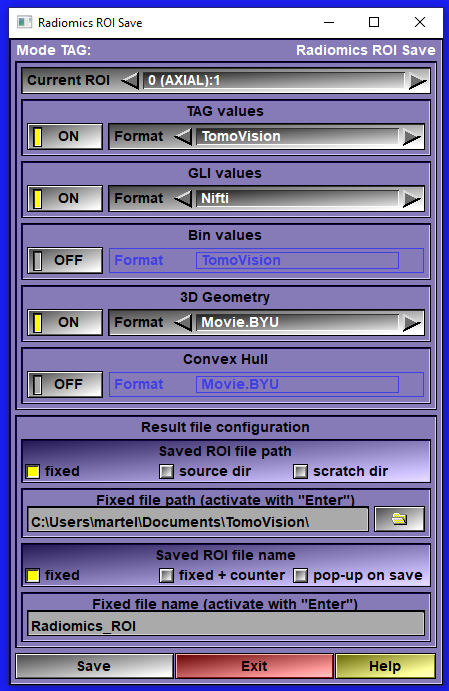Open the Movie.BYU 3D Geometry format selector
Screen dimensions: 449x691
[x=297, y=323]
